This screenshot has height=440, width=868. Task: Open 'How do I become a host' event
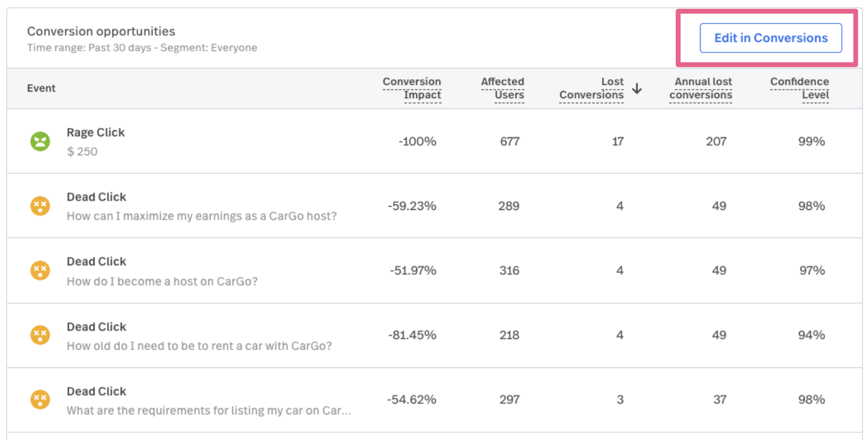(x=162, y=281)
